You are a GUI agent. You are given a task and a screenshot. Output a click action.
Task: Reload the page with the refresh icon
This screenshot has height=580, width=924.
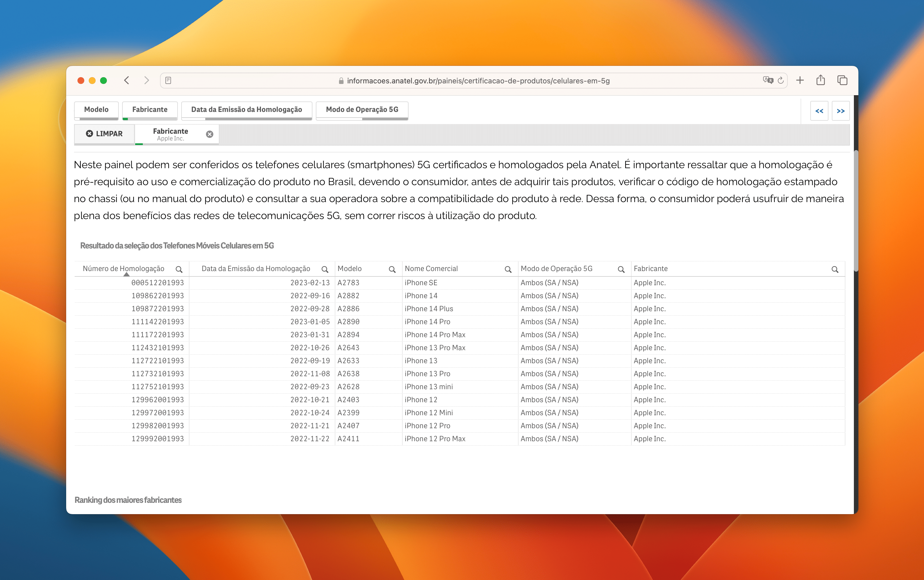click(780, 81)
